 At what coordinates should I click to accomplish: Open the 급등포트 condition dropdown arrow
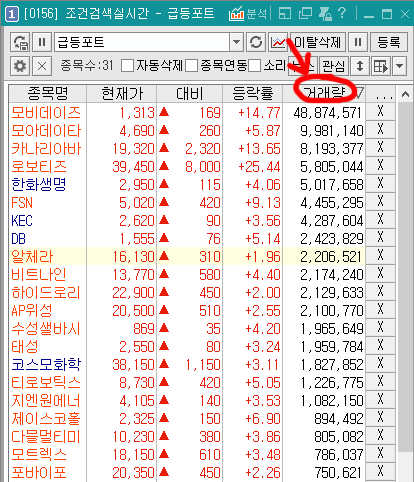click(236, 42)
